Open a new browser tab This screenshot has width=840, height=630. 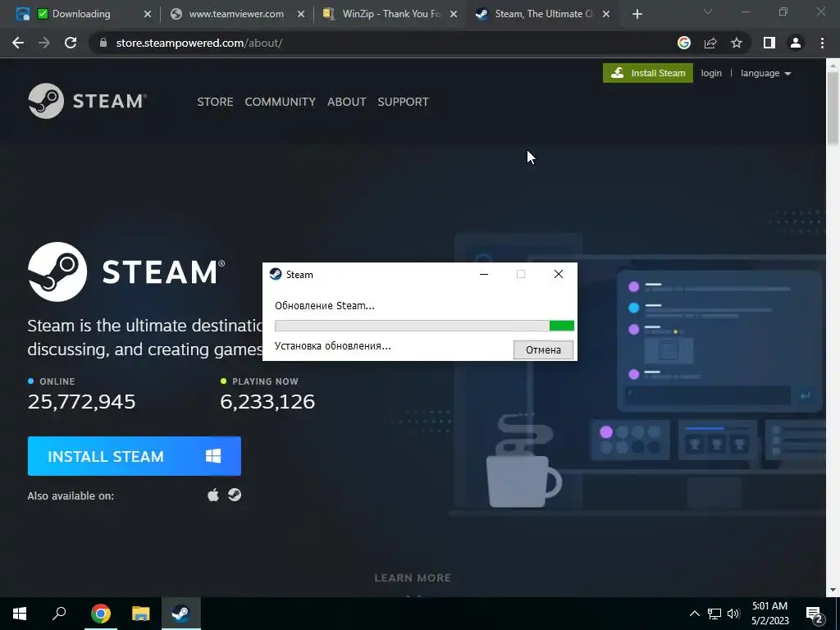(x=637, y=15)
